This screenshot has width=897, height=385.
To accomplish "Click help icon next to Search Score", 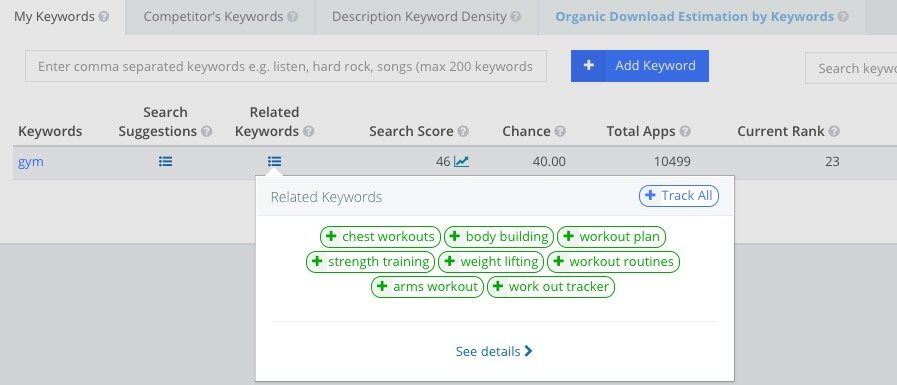I will pyautogui.click(x=463, y=132).
